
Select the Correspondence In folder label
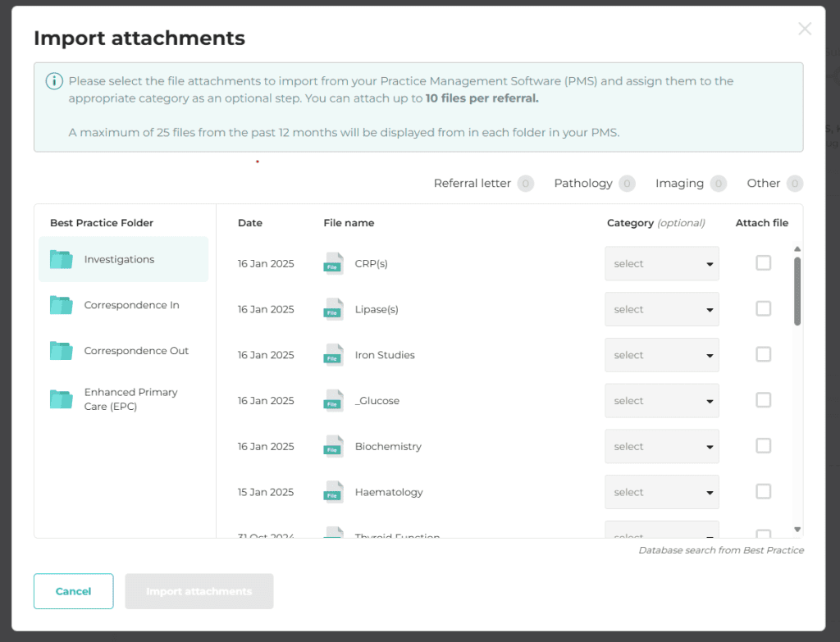click(x=131, y=305)
